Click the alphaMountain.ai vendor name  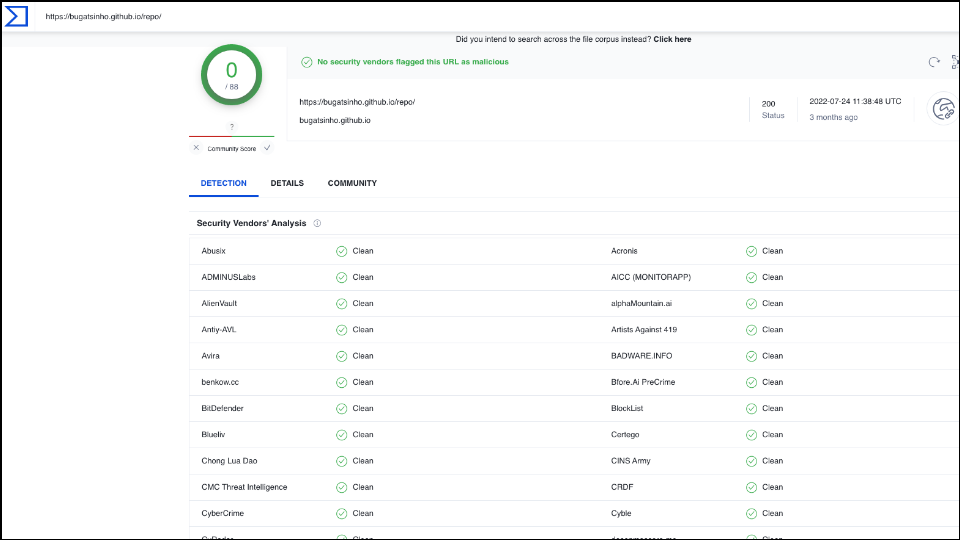pos(642,304)
